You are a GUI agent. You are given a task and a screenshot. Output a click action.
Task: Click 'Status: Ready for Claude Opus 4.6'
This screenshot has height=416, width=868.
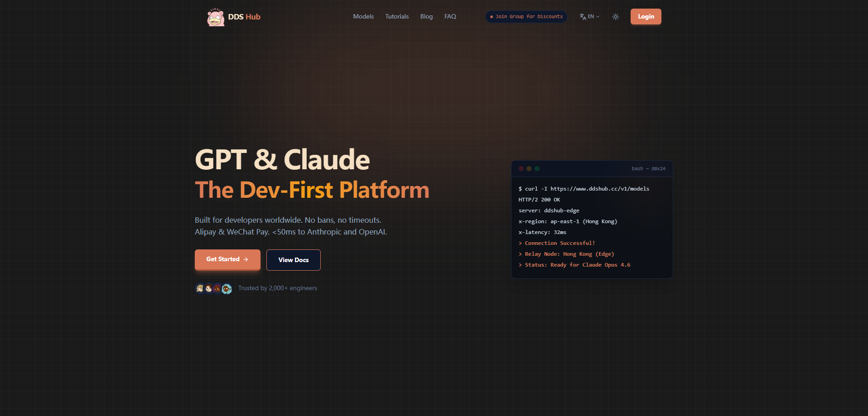coord(574,265)
